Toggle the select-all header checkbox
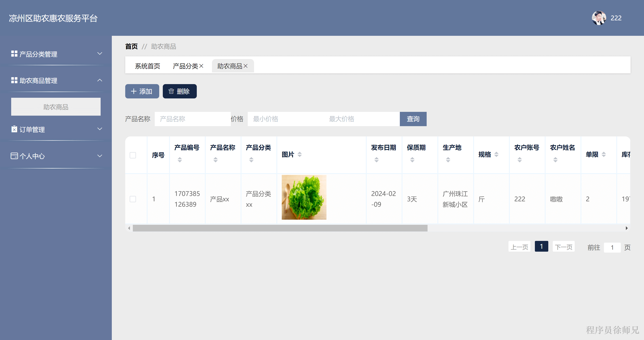644x340 pixels. [133, 155]
